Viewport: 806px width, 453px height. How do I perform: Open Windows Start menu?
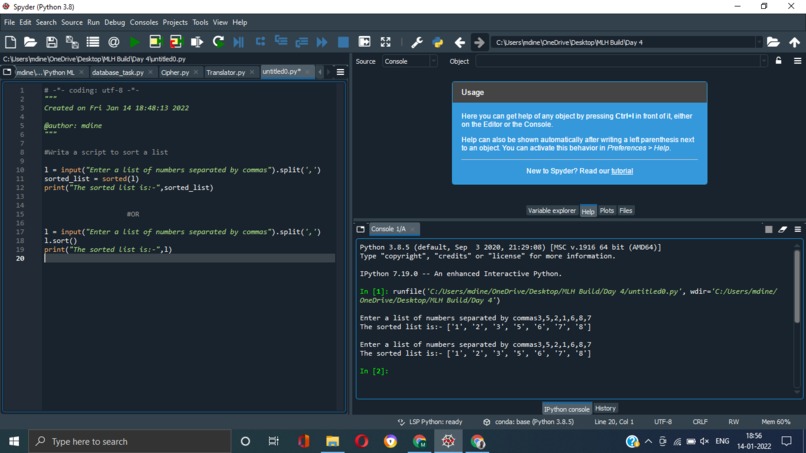tap(14, 441)
